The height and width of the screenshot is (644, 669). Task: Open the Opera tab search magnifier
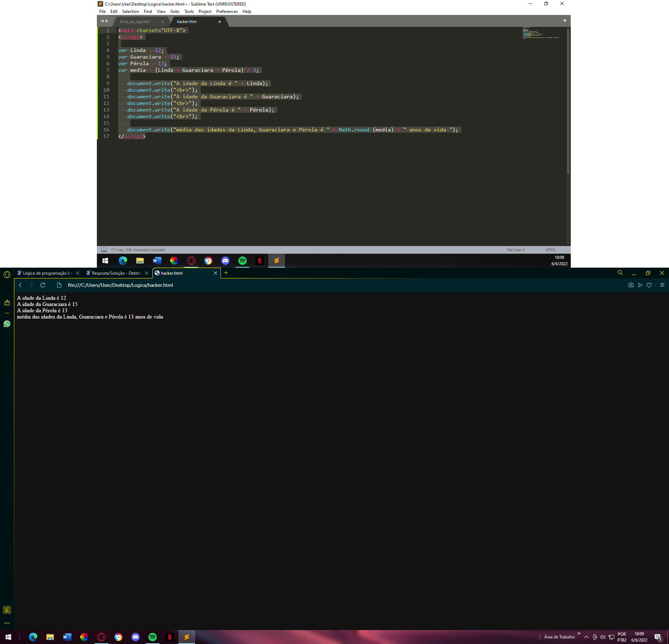coord(620,273)
